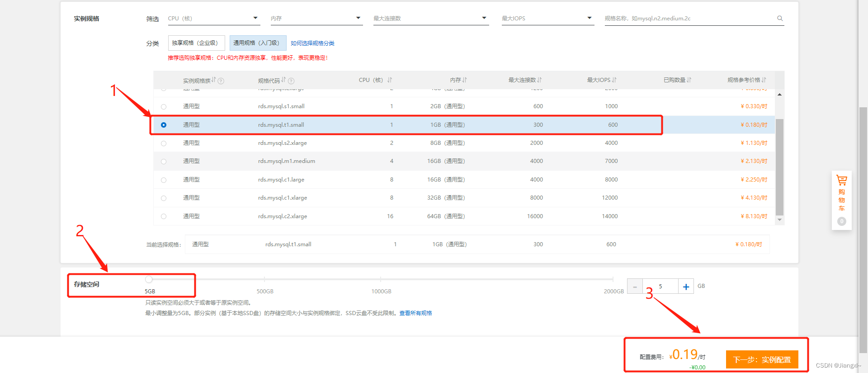Open 查看所有规格 link

click(415, 313)
